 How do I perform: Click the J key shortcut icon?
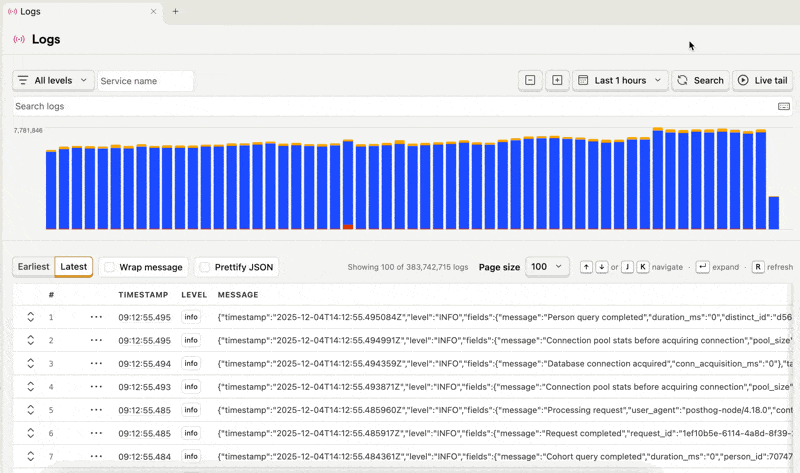[x=628, y=267]
